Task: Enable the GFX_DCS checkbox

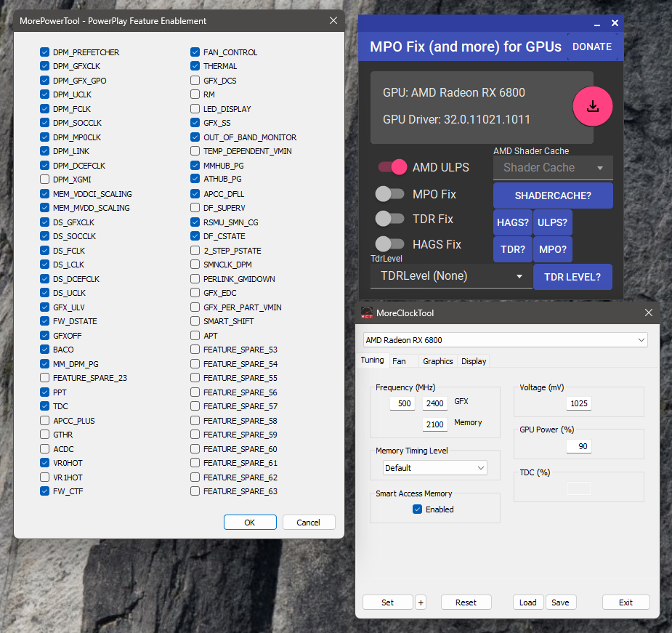Action: coord(195,81)
